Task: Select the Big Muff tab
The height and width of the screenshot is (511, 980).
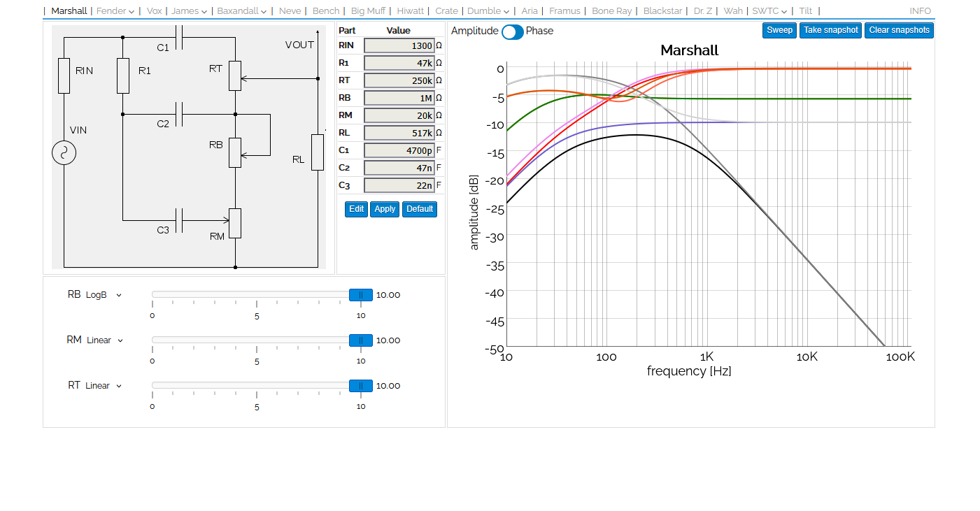Action: pyautogui.click(x=368, y=11)
